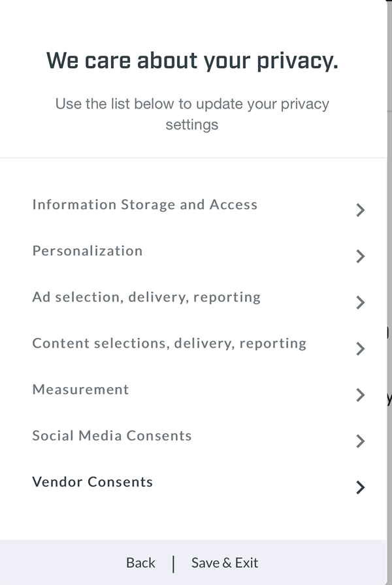Image resolution: width=392 pixels, height=585 pixels.
Task: Click chevron for Content selections, delivery, reporting
Action: [360, 349]
